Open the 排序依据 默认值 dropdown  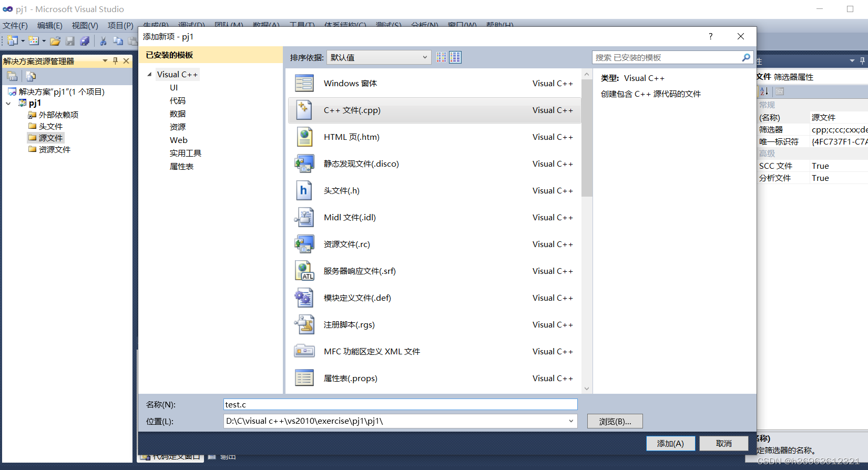[379, 57]
